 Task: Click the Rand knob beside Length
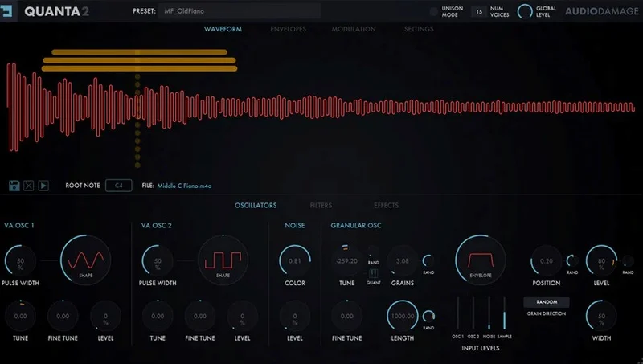(x=428, y=316)
